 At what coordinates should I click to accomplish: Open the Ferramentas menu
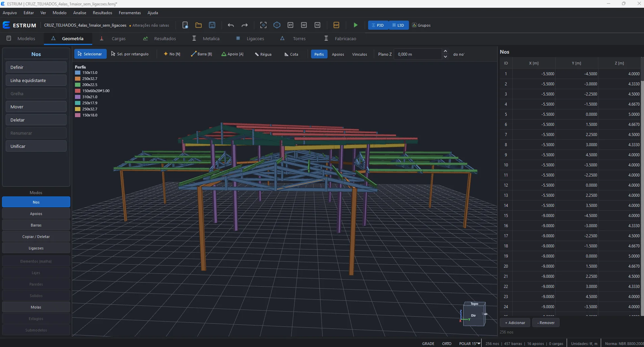pos(130,13)
